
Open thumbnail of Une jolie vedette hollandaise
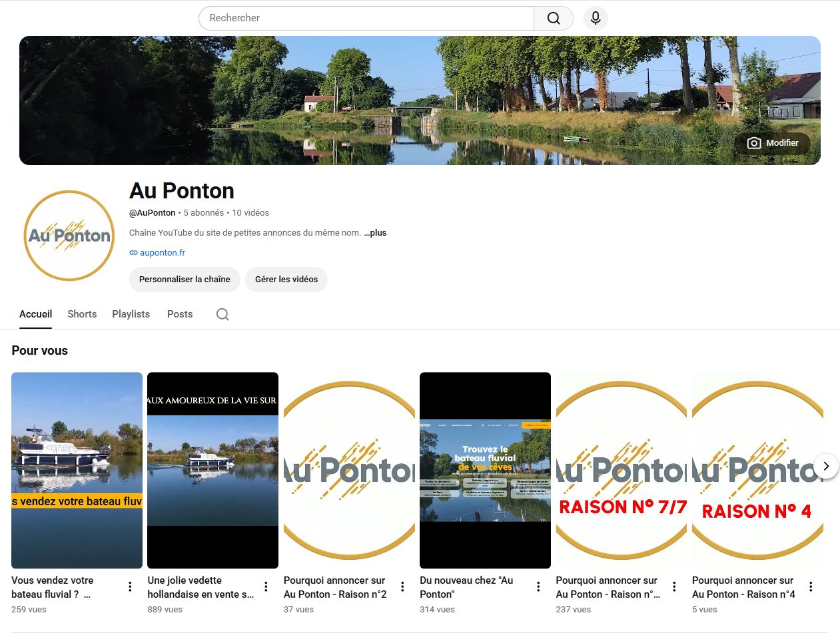(x=212, y=470)
